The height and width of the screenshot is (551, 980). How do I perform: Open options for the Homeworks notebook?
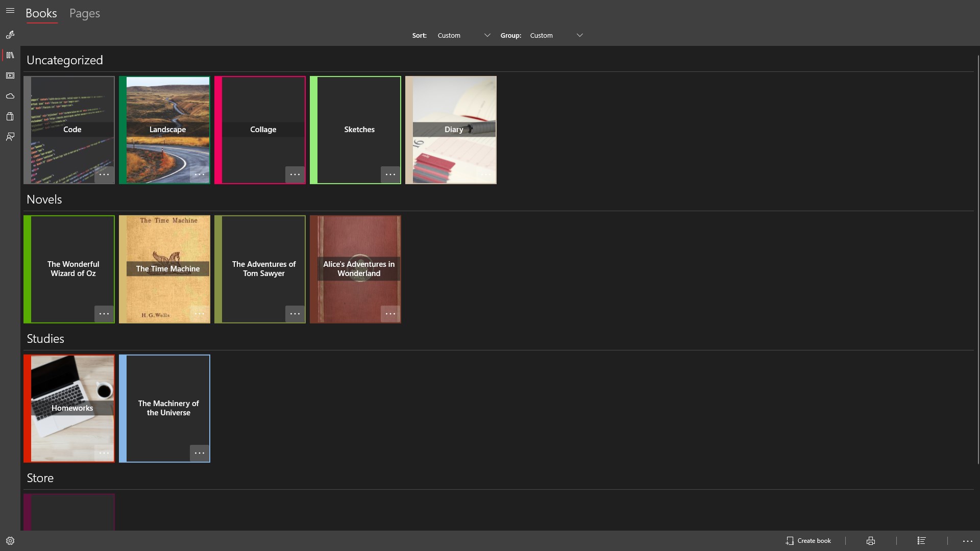point(104,453)
